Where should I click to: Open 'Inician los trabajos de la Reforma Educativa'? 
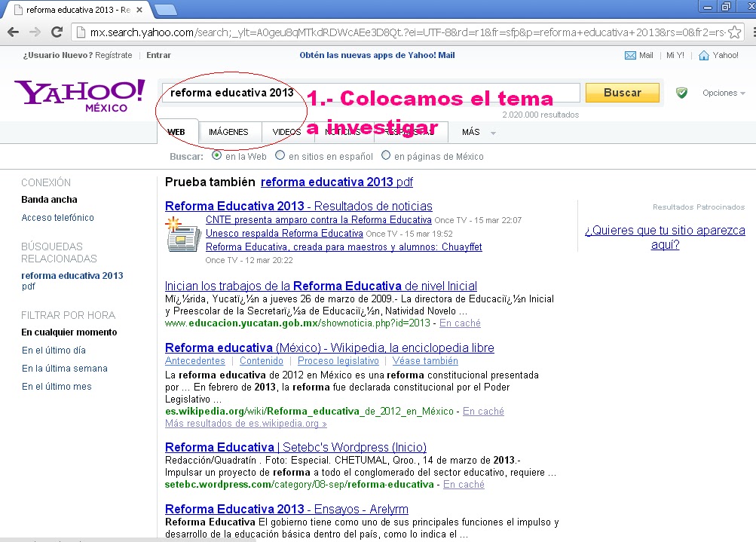pos(320,286)
